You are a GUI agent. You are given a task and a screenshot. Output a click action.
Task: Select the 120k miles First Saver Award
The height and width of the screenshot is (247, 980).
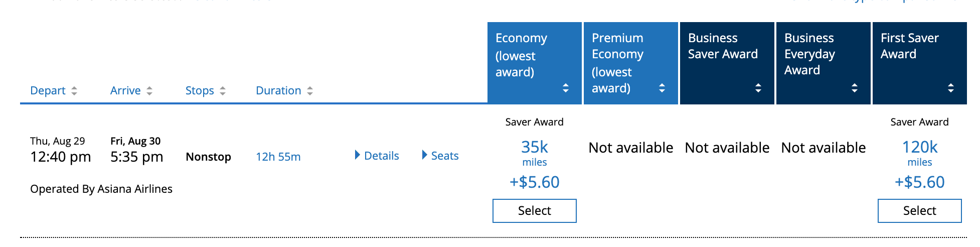(919, 211)
